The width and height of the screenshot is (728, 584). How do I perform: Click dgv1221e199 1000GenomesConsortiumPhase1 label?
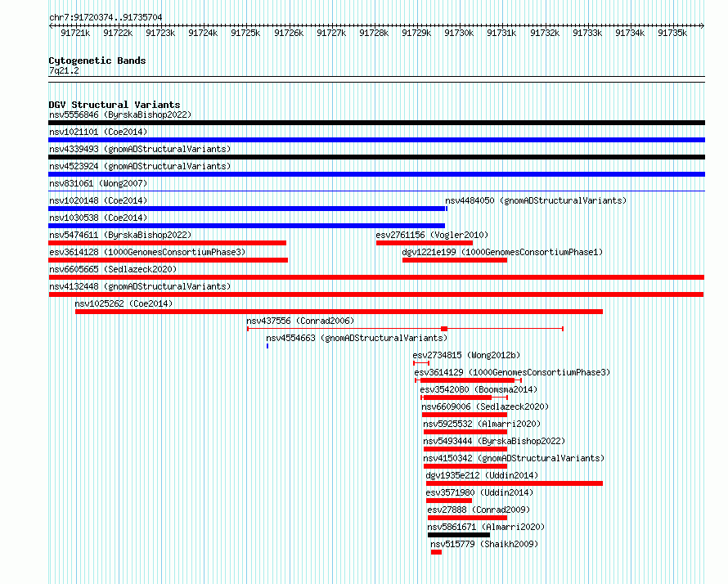coord(502,252)
